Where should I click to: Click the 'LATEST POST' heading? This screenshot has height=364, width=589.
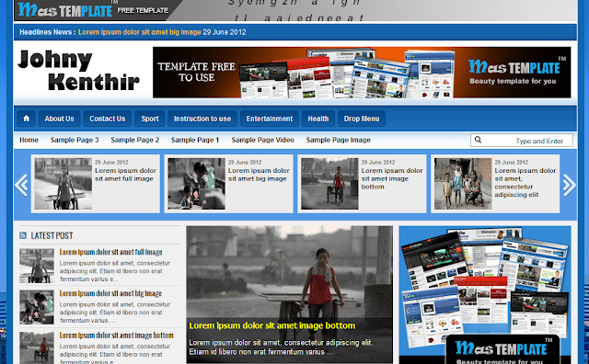point(52,235)
